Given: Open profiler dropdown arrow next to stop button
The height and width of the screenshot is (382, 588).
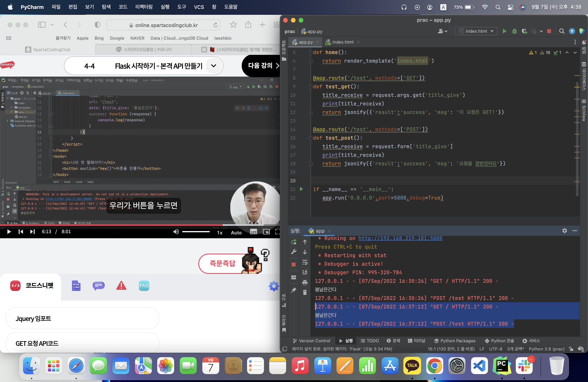Looking at the screenshot, I should (541, 31).
